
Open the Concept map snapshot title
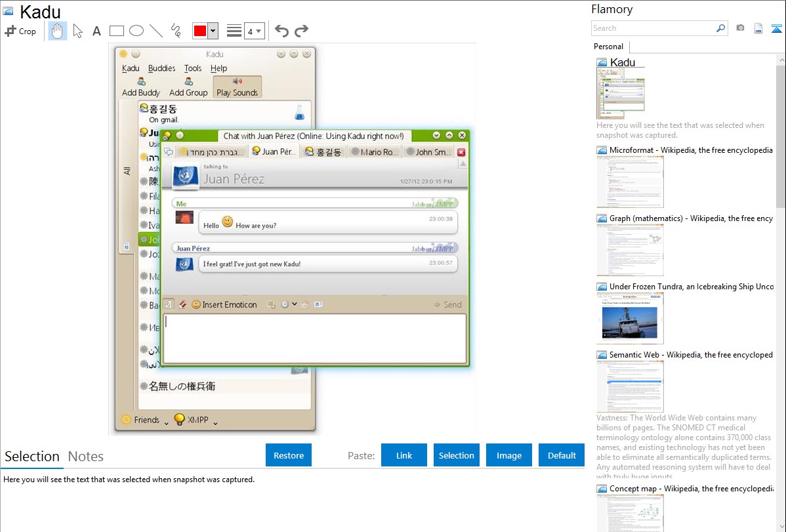692,488
